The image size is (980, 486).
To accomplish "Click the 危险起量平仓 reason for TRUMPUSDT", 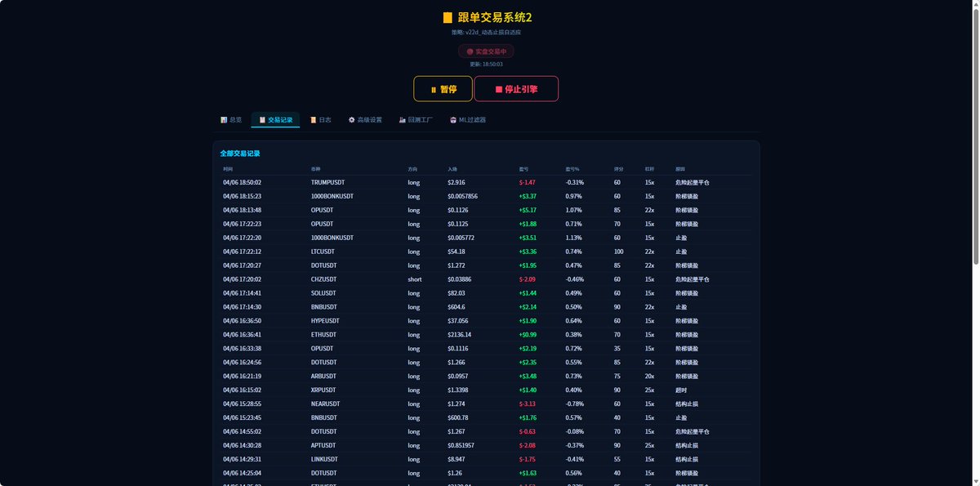I will tap(693, 182).
